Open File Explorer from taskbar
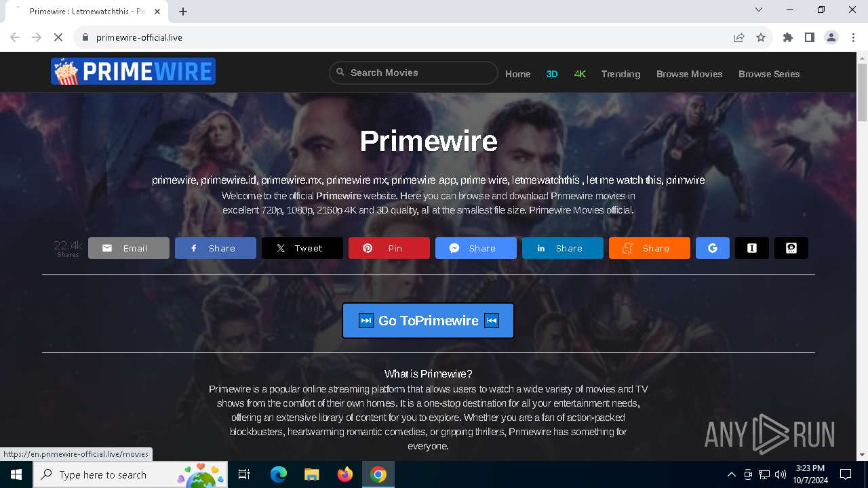 point(311,474)
